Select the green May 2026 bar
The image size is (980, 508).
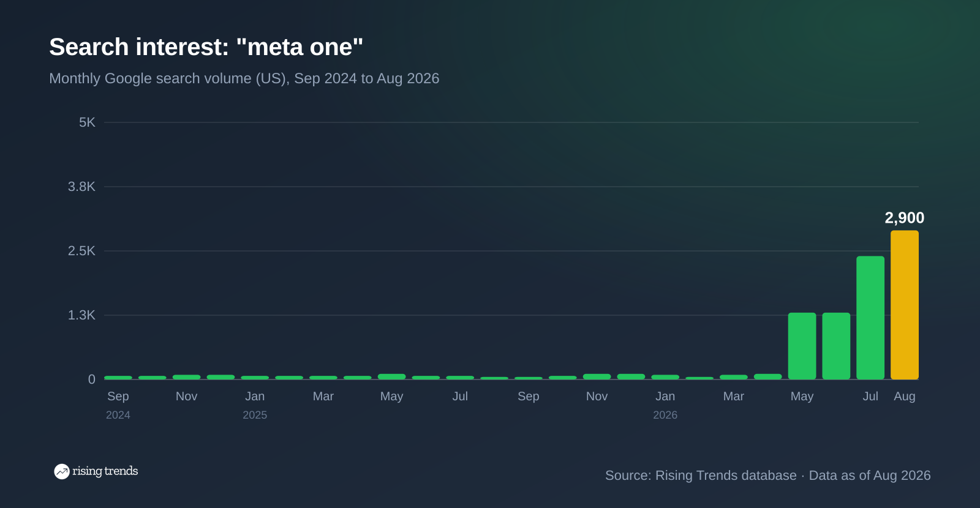[802, 346]
